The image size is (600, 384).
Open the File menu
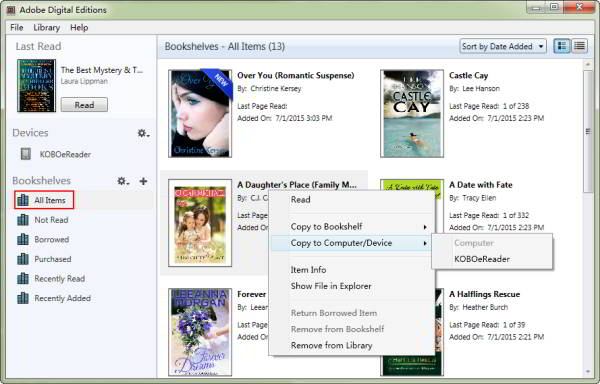pos(16,28)
